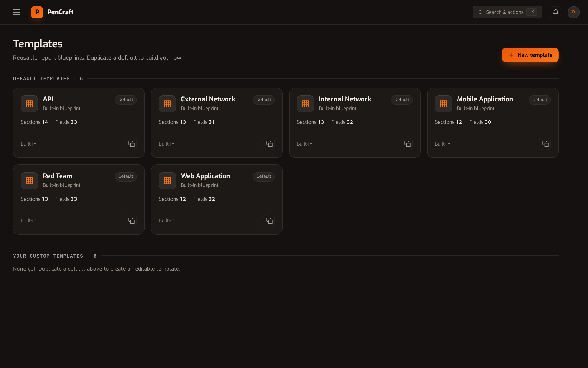
Task: Click the Default badge on Internal Network
Action: 402,100
